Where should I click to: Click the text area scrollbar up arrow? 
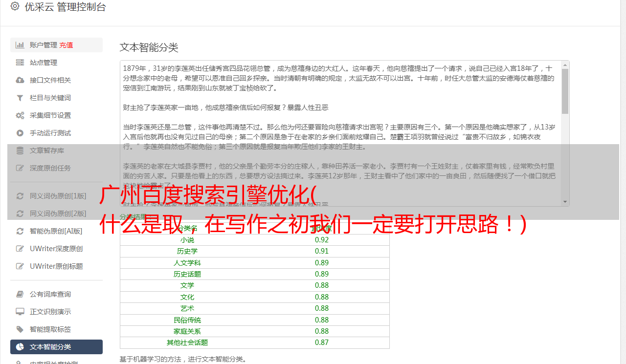pos(565,65)
